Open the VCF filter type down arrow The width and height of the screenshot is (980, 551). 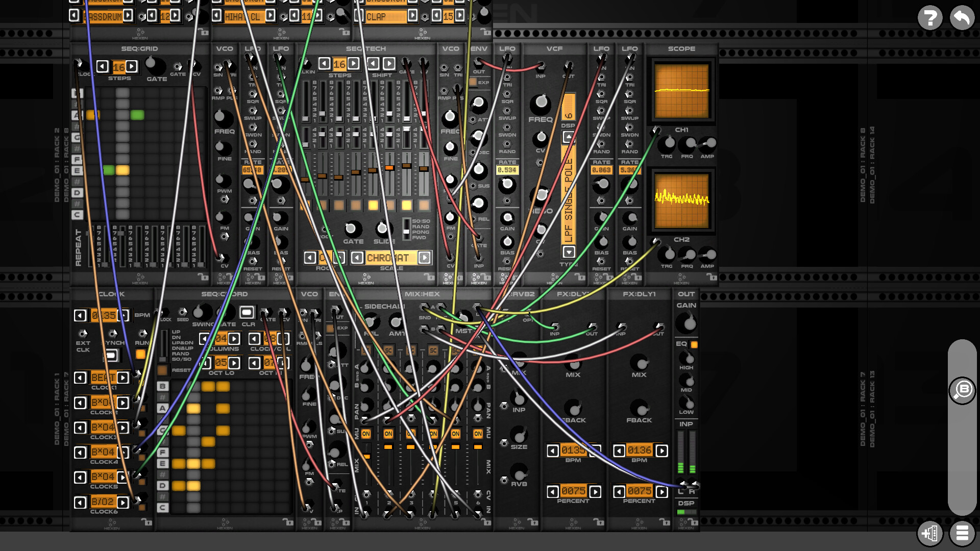pyautogui.click(x=569, y=252)
